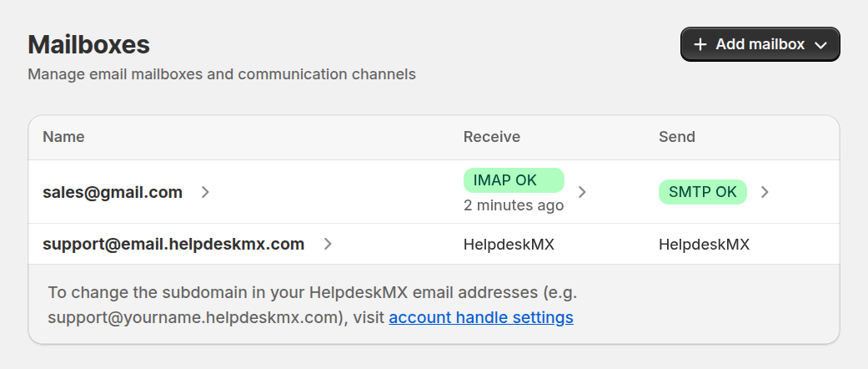This screenshot has height=369, width=868.
Task: Open send details chevron next to SMTP OK
Action: (765, 192)
